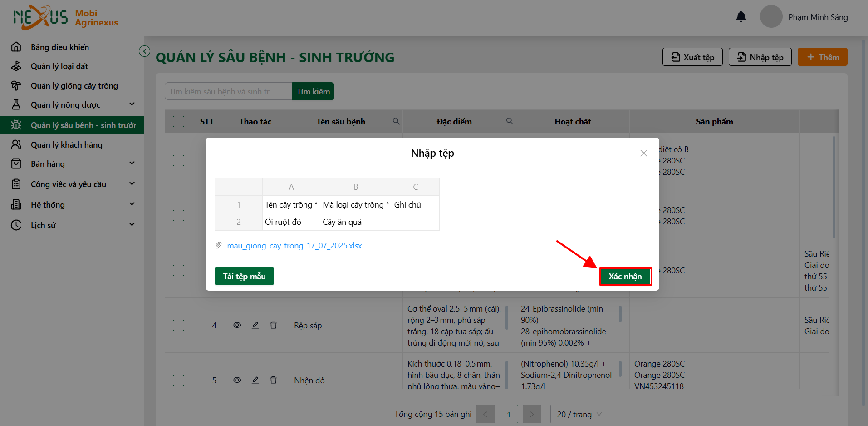Expand the Quản lý nông dược submenu arrow
868x426 pixels.
click(x=132, y=104)
